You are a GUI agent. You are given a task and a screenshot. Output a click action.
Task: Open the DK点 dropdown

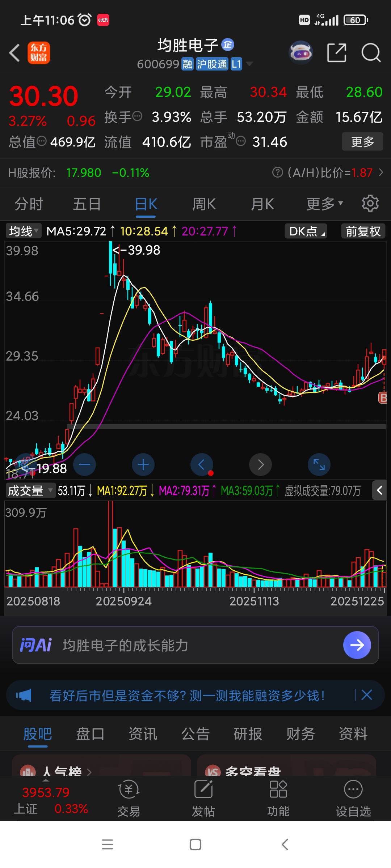click(306, 231)
